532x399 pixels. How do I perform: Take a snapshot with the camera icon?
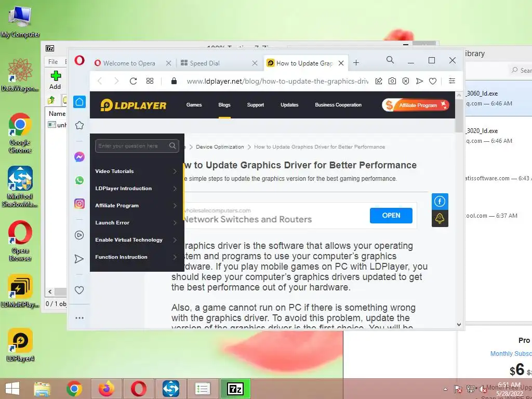pos(392,81)
